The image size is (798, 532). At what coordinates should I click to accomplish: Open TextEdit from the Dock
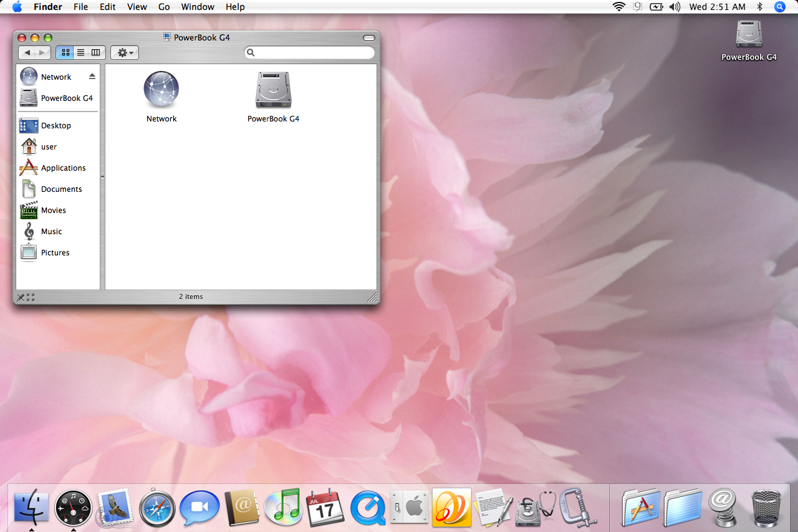(494, 507)
